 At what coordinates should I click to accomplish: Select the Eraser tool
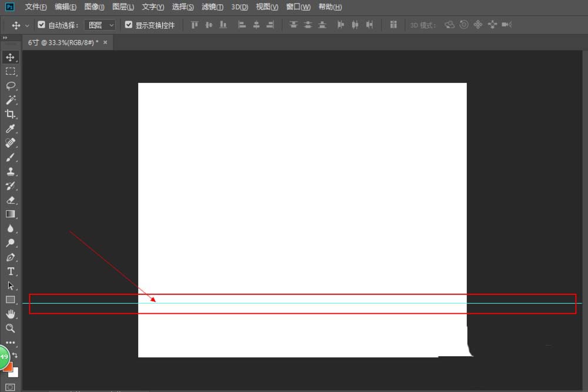click(10, 200)
